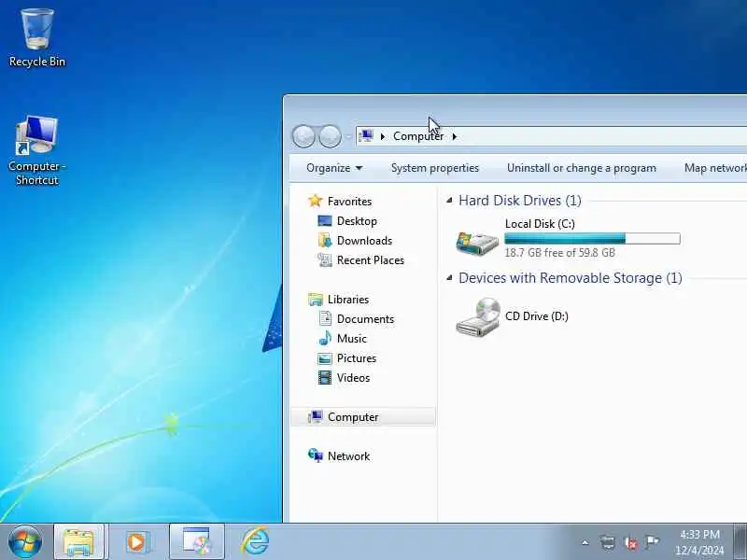Image resolution: width=747 pixels, height=560 pixels.
Task: Open Downloads under Favorites
Action: click(364, 241)
